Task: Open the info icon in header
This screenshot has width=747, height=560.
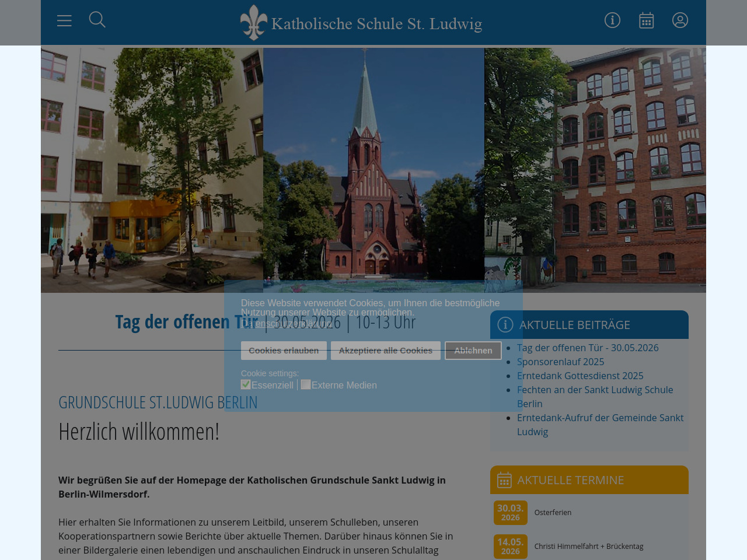Action: click(x=612, y=20)
